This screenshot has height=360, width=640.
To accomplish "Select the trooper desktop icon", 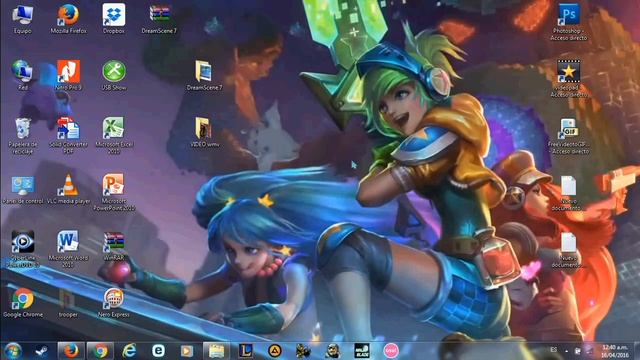I will pyautogui.click(x=68, y=303).
